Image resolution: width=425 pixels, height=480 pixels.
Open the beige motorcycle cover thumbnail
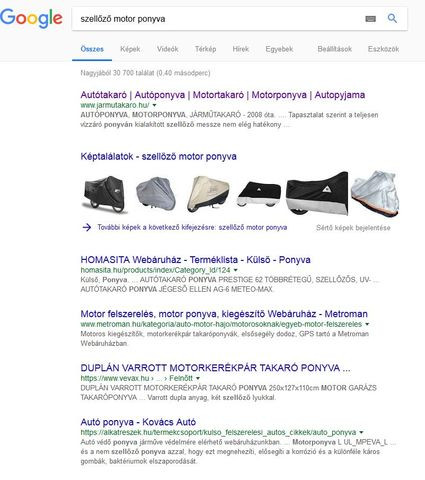[208, 194]
